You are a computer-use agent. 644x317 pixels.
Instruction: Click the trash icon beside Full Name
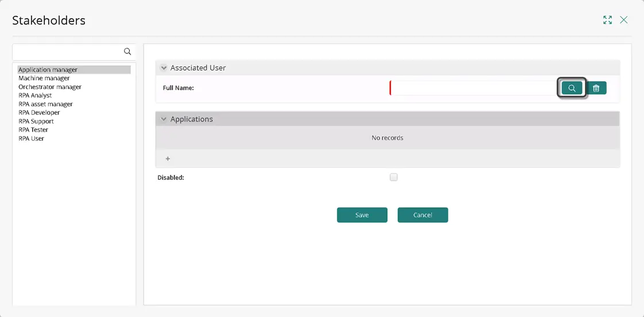coord(596,88)
